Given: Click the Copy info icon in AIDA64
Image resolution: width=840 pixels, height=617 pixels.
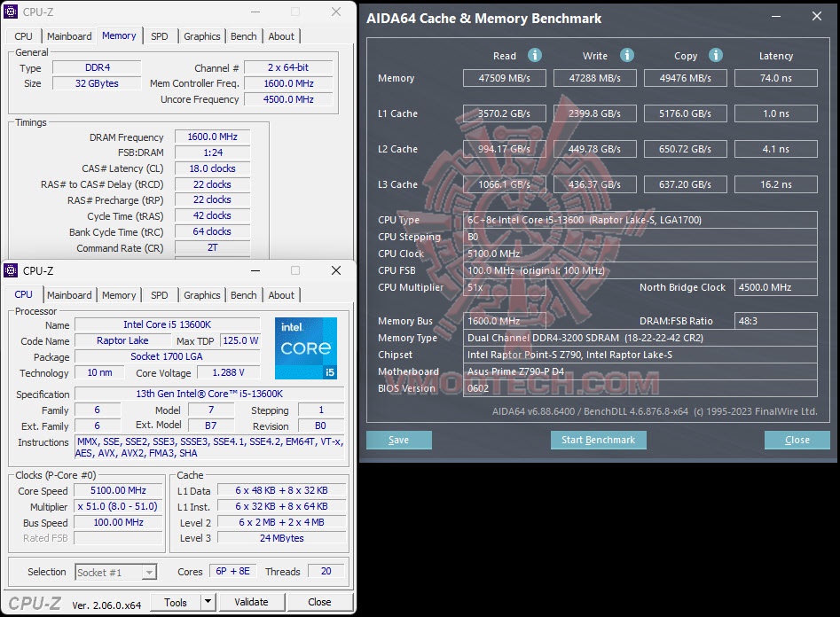Looking at the screenshot, I should pyautogui.click(x=715, y=55).
